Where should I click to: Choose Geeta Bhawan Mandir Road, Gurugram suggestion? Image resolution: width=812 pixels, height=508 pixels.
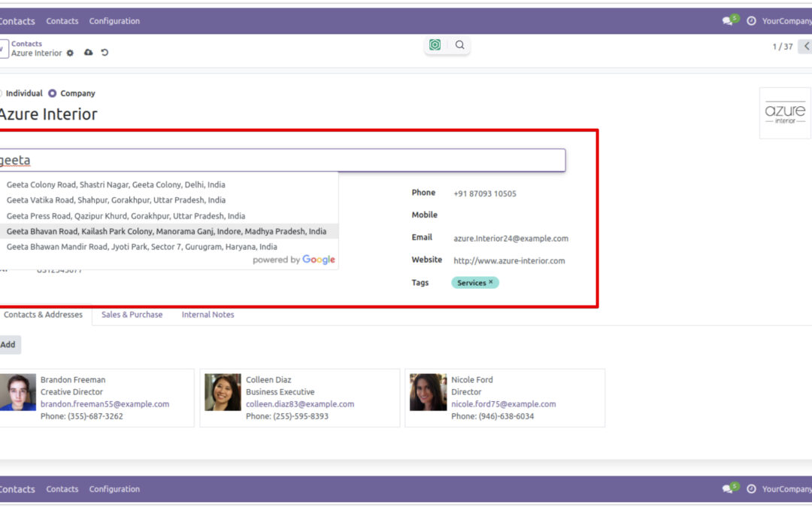tap(169, 247)
